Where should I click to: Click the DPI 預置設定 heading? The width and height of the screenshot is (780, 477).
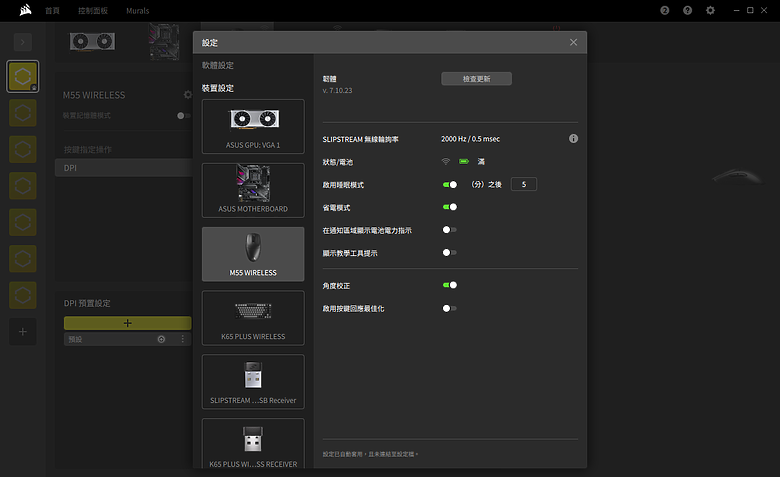click(x=87, y=303)
